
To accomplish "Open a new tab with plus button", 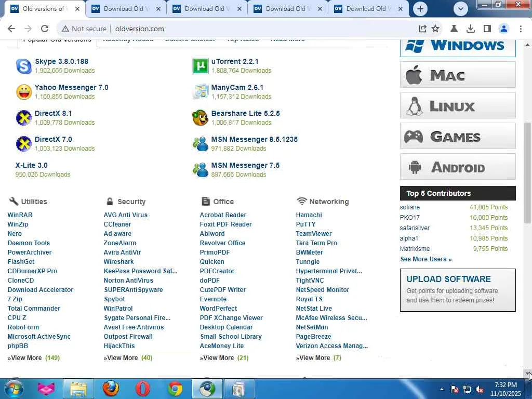I will 420,9.
